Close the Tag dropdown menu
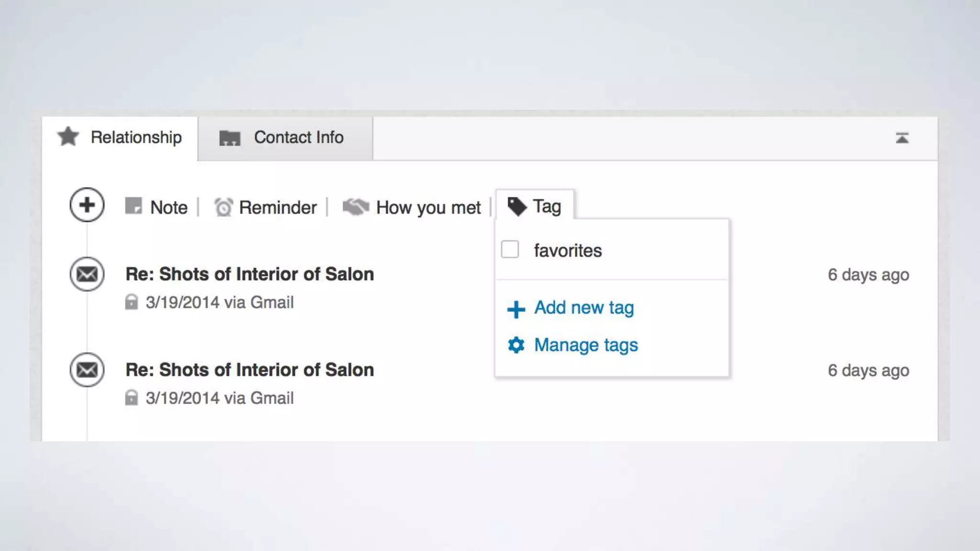 click(x=535, y=207)
